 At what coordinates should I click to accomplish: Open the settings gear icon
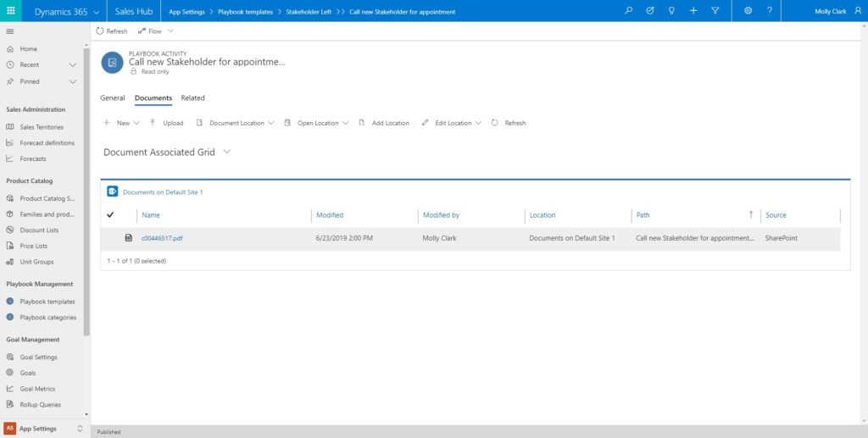tap(748, 10)
